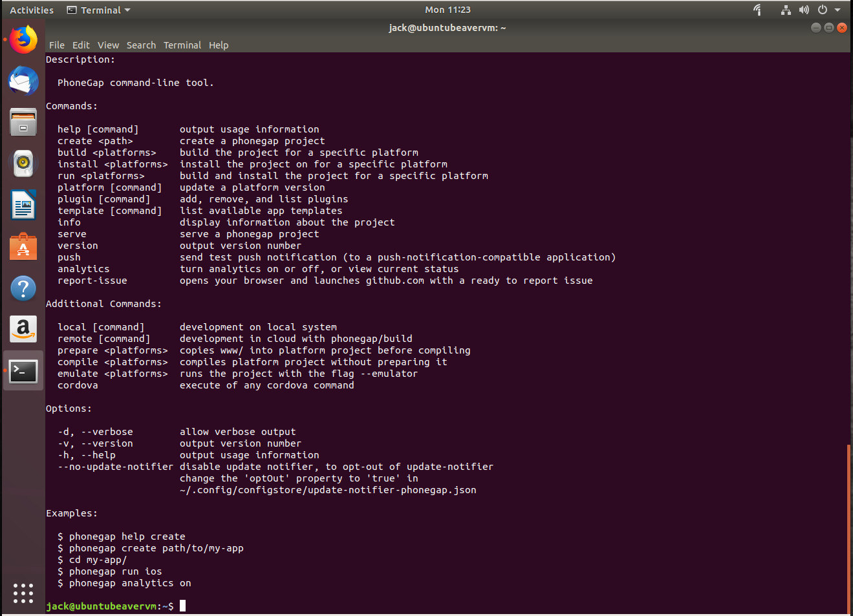Click the wireless hotspot tray icon
The height and width of the screenshot is (616, 853).
[758, 10]
